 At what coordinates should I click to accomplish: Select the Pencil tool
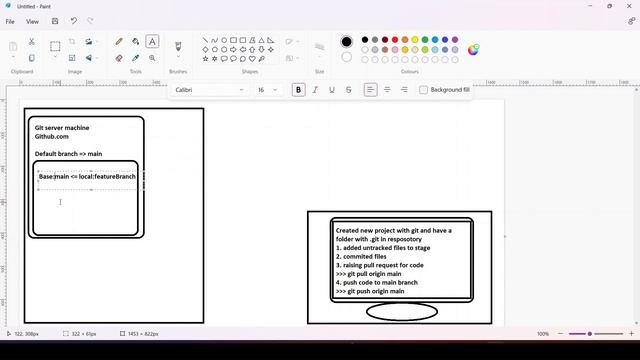(x=119, y=42)
